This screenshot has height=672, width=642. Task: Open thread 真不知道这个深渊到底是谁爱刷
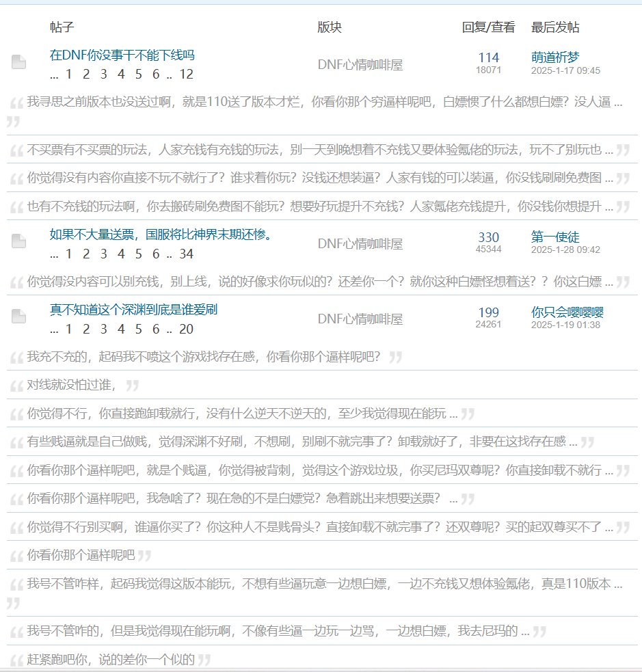point(134,310)
